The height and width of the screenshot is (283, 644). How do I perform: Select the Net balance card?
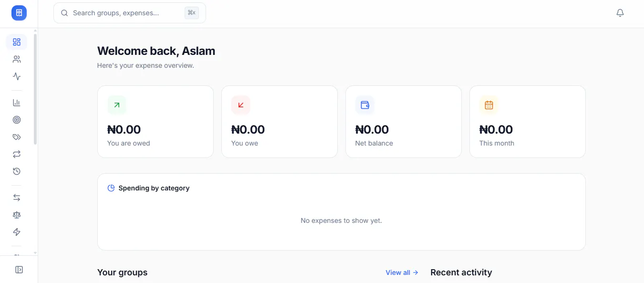click(x=404, y=122)
